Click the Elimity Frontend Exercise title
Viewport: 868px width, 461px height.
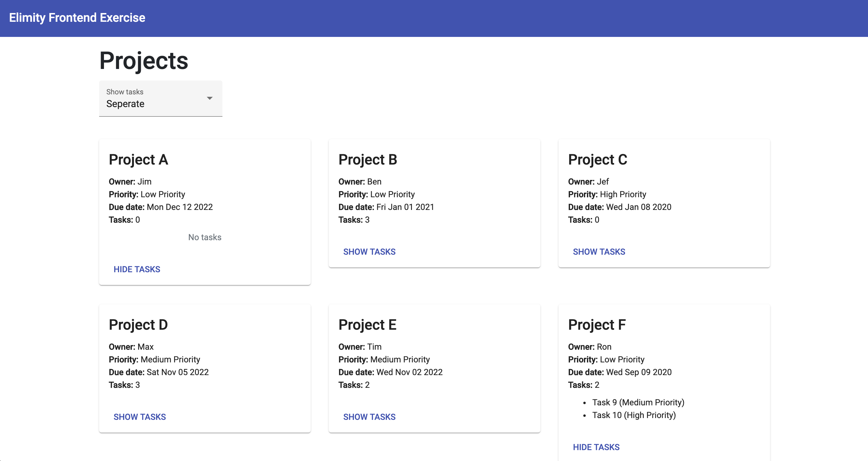pos(77,18)
